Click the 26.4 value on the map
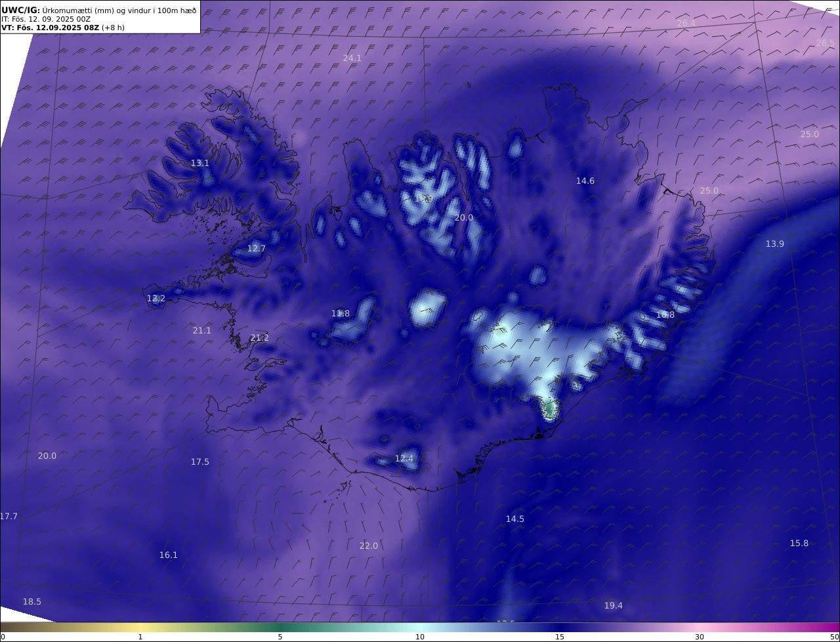 [x=686, y=24]
